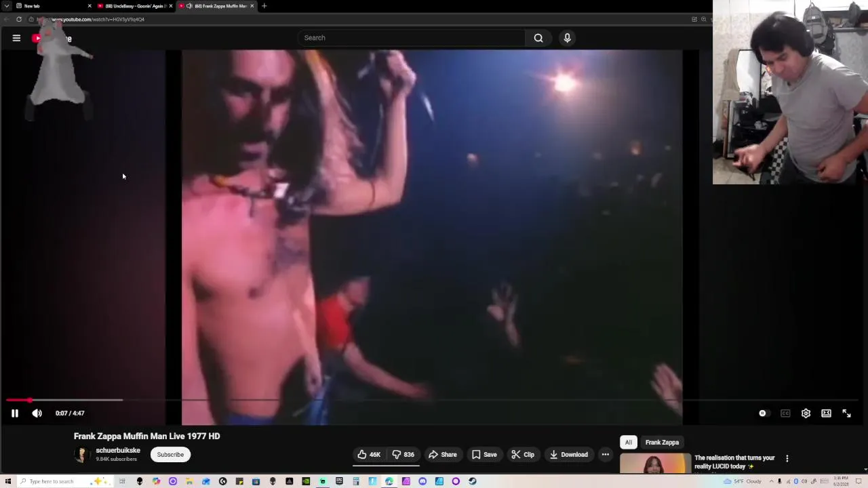Open the NVIDIA app in taskbar
868x488 pixels.
tap(306, 481)
